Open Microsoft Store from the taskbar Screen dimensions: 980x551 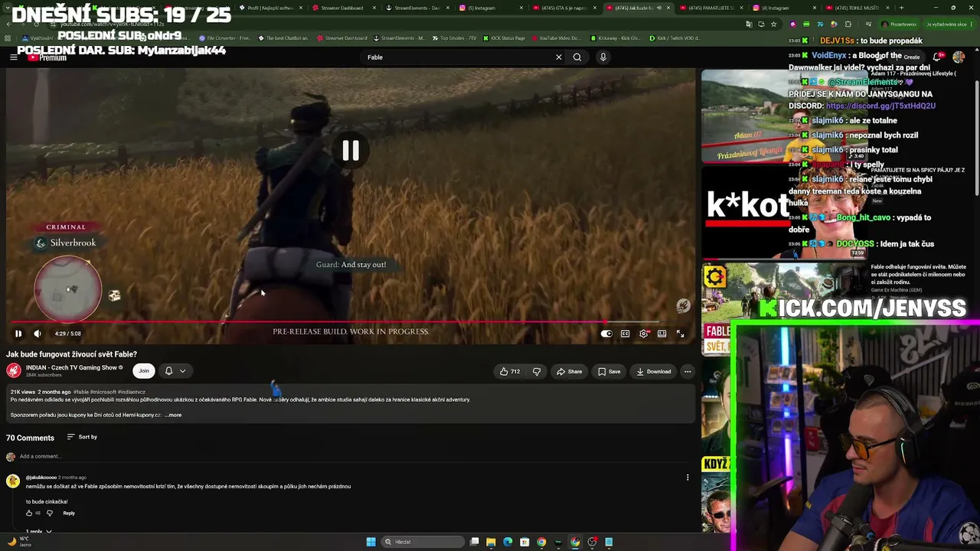[524, 542]
